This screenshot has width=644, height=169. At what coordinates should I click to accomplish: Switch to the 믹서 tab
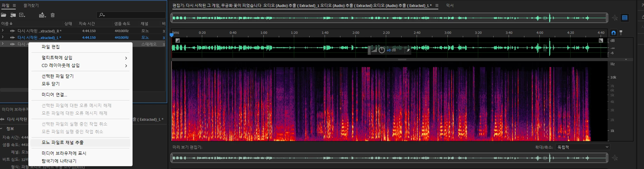click(450, 6)
